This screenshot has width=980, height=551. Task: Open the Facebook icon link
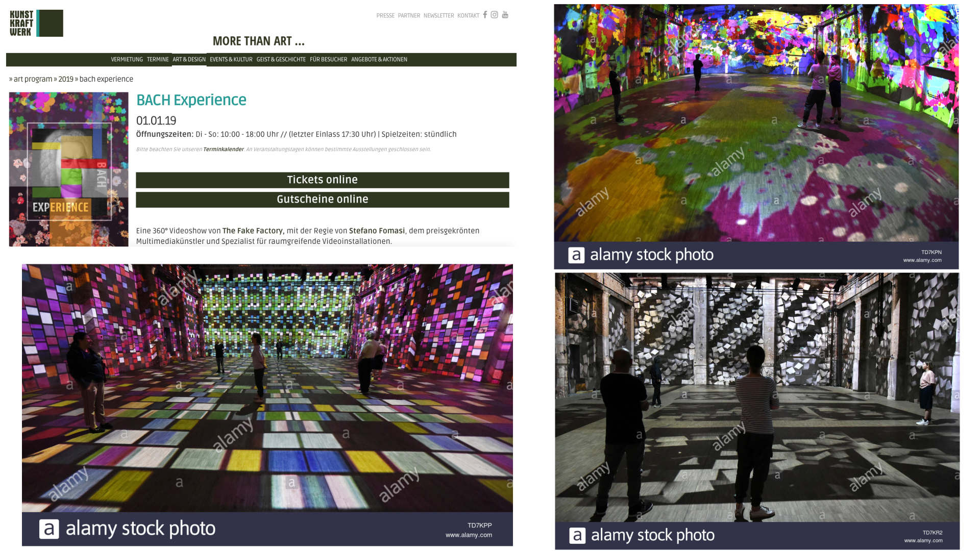point(485,15)
